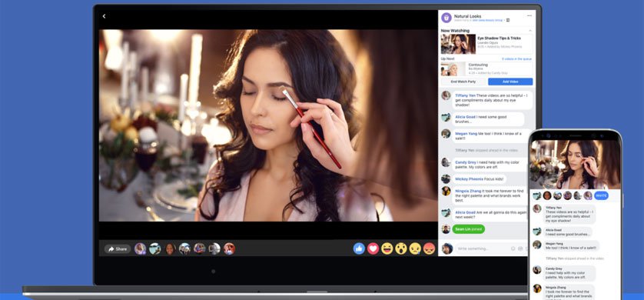Tap Ningxia Zhang's avatar in phone chat
The image size is (644, 300).
pos(537,288)
